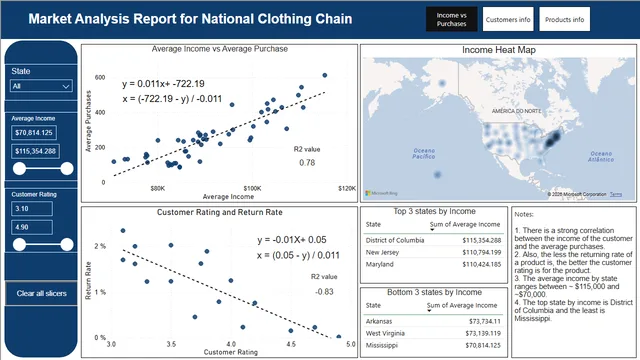Click the $73,139.119 income value

483,333
